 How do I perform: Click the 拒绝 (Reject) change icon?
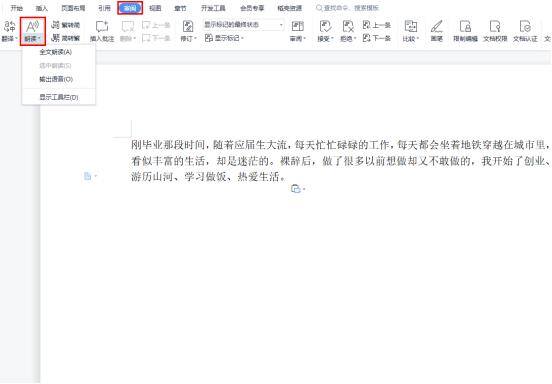click(348, 26)
